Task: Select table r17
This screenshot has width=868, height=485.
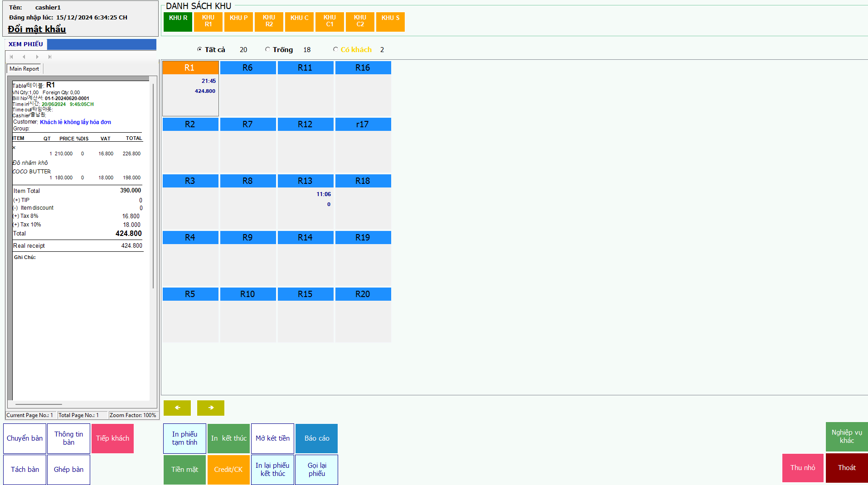Action: [x=363, y=145]
